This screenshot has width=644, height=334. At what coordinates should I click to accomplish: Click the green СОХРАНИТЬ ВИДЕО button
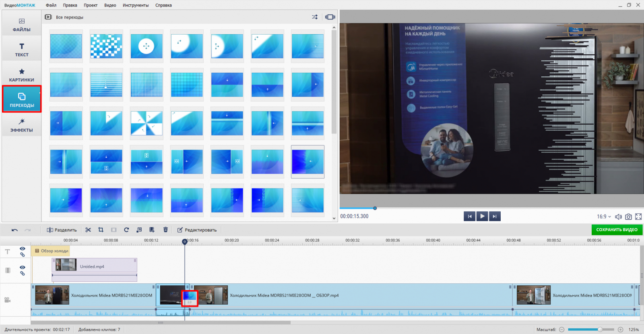[617, 229]
